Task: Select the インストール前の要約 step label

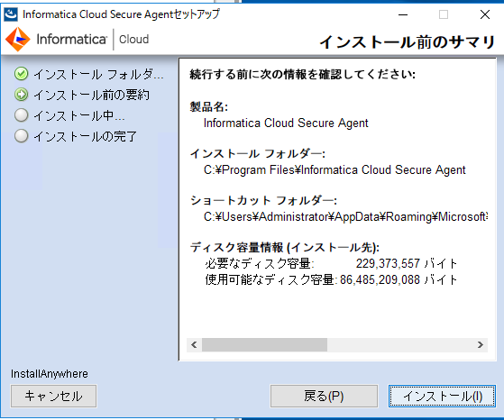Action: (92, 95)
